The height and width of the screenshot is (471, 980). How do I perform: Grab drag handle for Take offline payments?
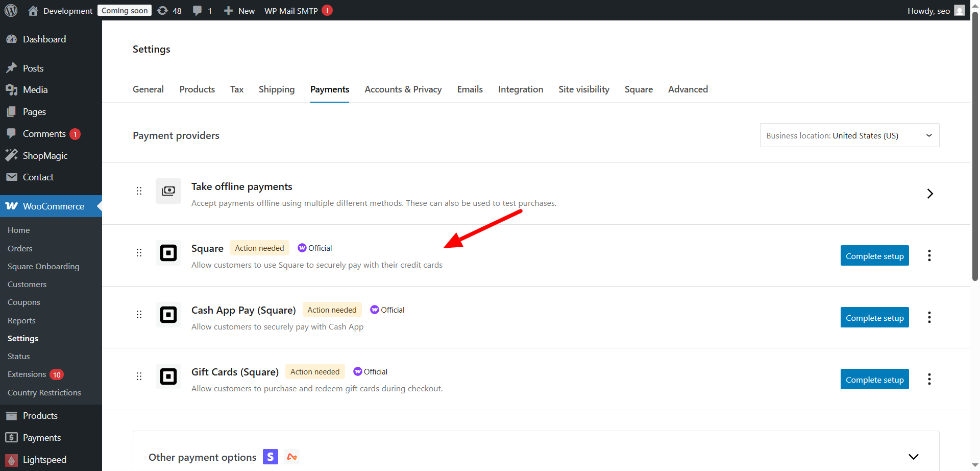coord(139,191)
